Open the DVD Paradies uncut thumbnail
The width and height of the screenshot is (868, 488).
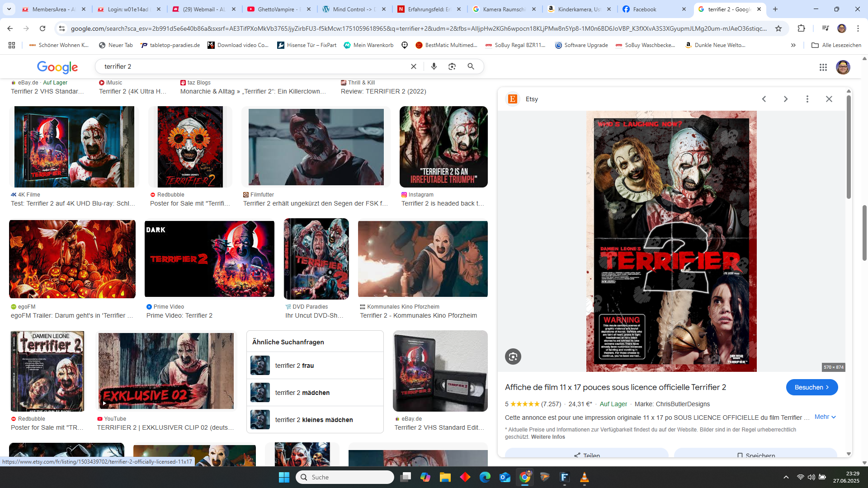[316, 259]
